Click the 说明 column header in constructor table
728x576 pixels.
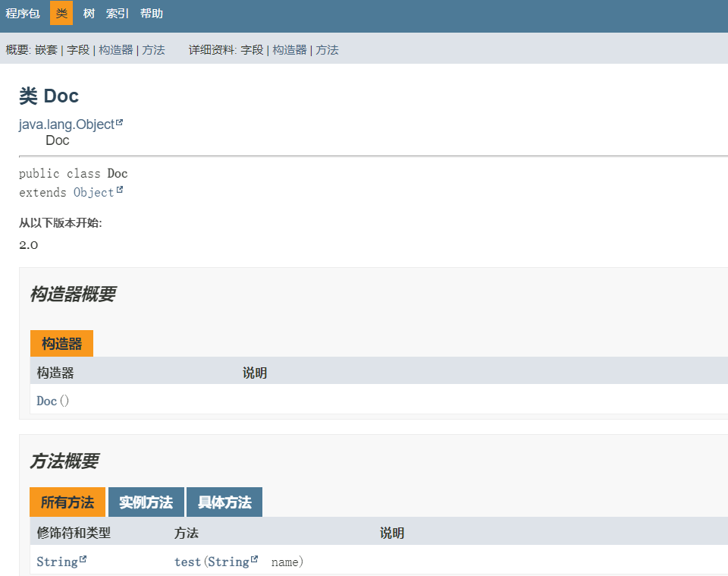click(x=255, y=373)
